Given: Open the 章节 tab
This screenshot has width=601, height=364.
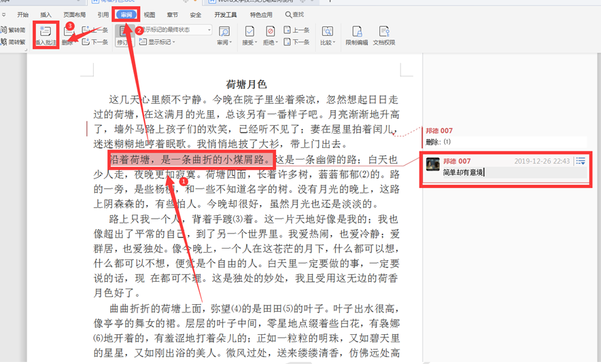Looking at the screenshot, I should coord(173,14).
